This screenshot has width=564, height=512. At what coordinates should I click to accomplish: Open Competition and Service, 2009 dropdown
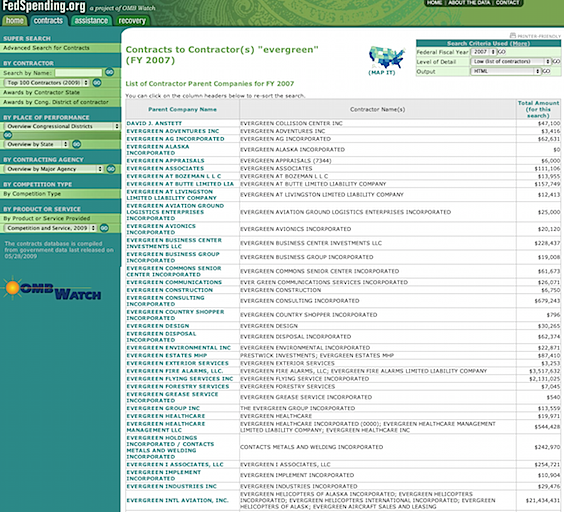[x=50, y=228]
